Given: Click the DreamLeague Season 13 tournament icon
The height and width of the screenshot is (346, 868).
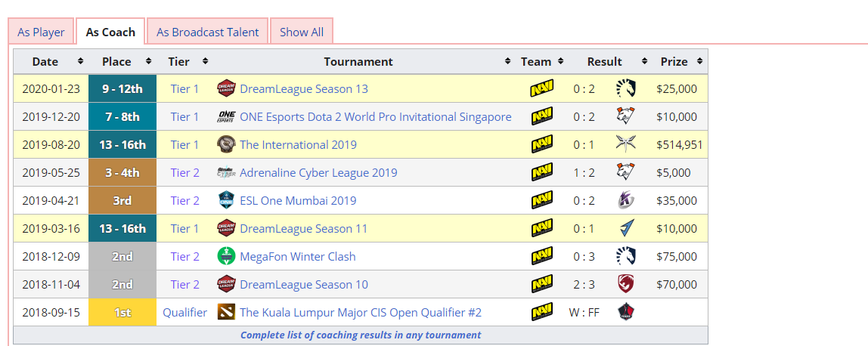Looking at the screenshot, I should (x=226, y=88).
